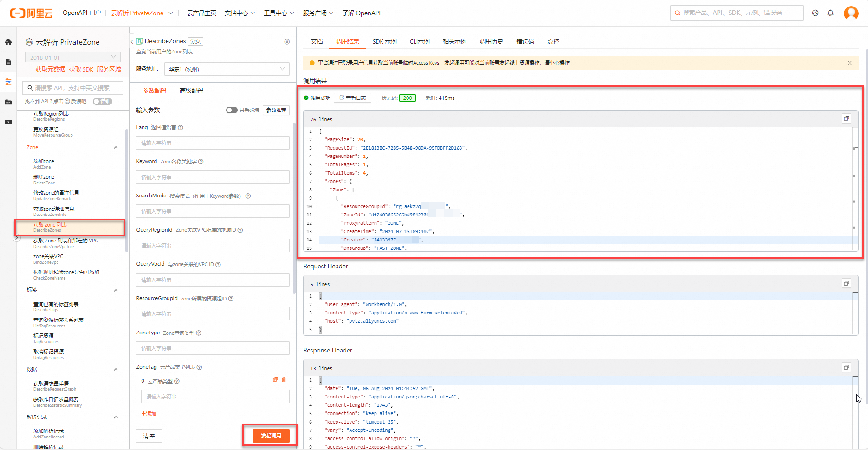This screenshot has height=450, width=868.
Task: Copy the ZoneTag item 0
Action: pos(275,380)
